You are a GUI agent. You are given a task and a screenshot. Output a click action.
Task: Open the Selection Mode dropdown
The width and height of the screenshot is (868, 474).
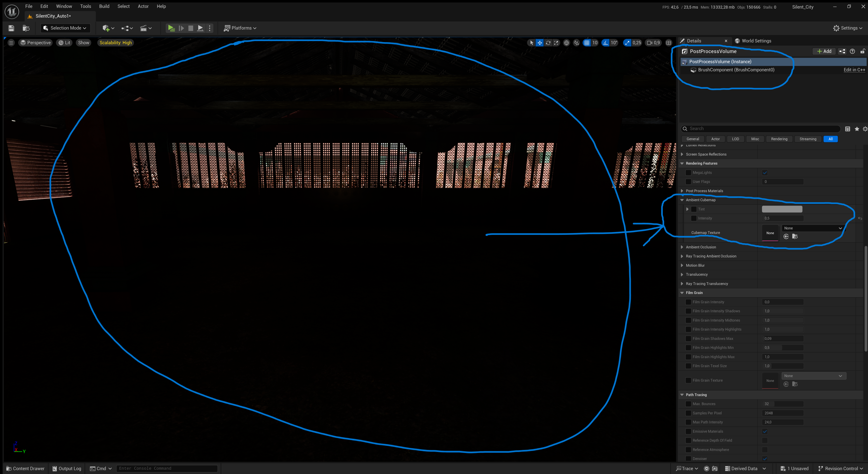(65, 28)
